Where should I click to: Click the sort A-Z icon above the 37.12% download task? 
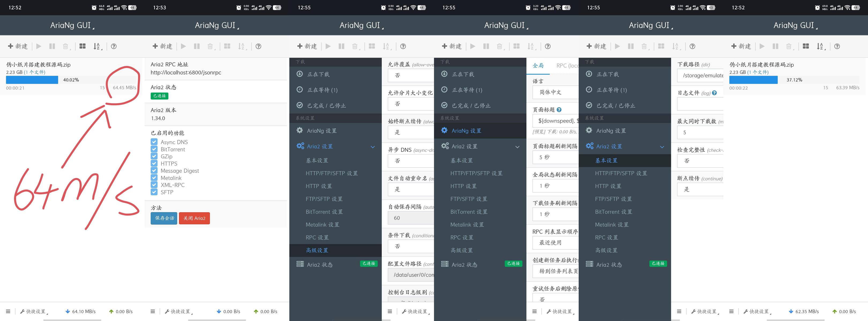[820, 46]
